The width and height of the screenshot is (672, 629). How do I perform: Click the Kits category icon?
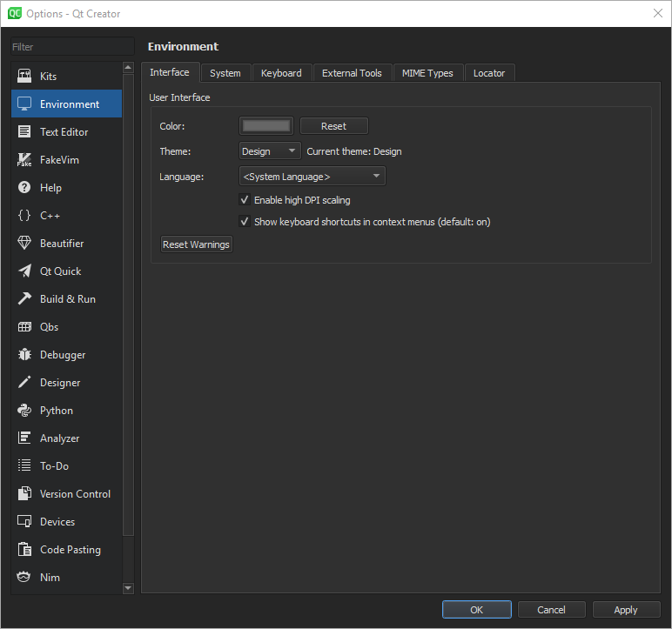click(x=24, y=77)
